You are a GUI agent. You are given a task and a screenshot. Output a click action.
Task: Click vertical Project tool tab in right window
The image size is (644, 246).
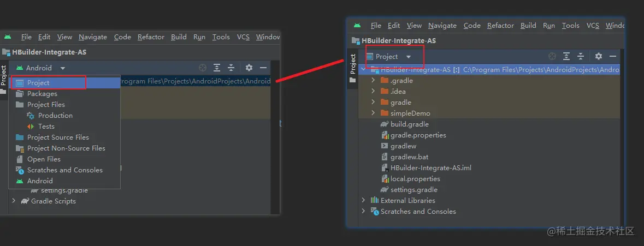(x=352, y=68)
